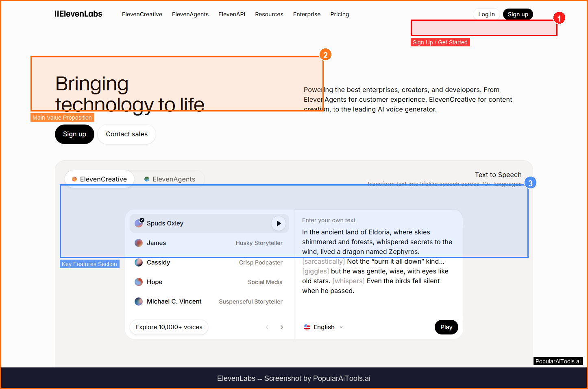
Task: Click into the sample text area
Action: click(377, 261)
